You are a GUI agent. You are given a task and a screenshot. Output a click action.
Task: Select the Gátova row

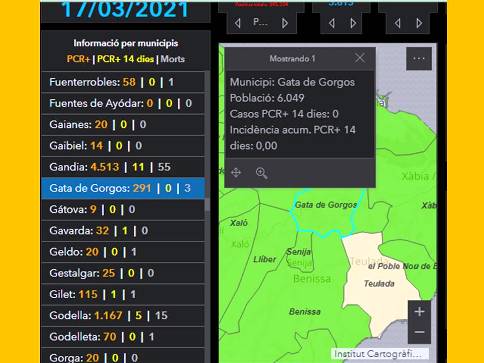pos(123,209)
